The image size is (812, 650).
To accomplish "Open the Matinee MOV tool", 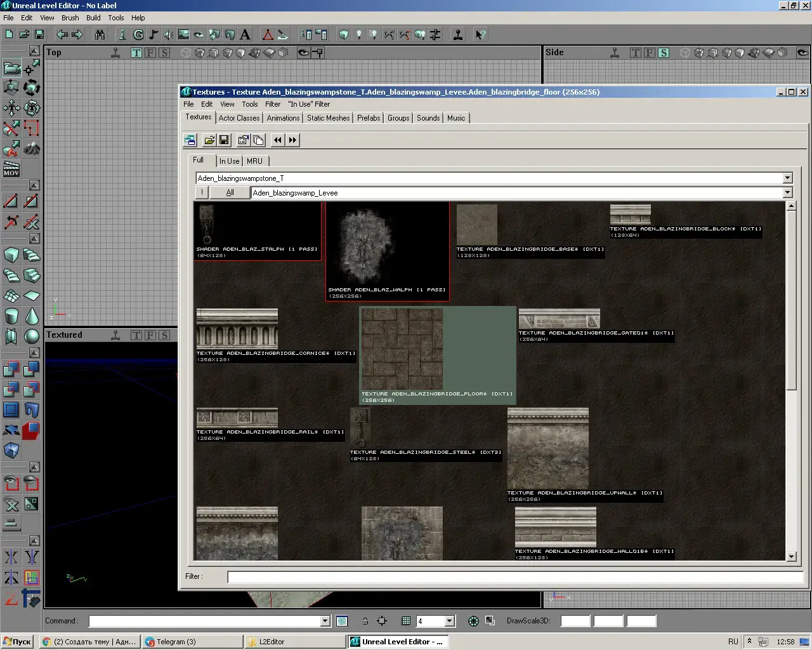I will (11, 169).
